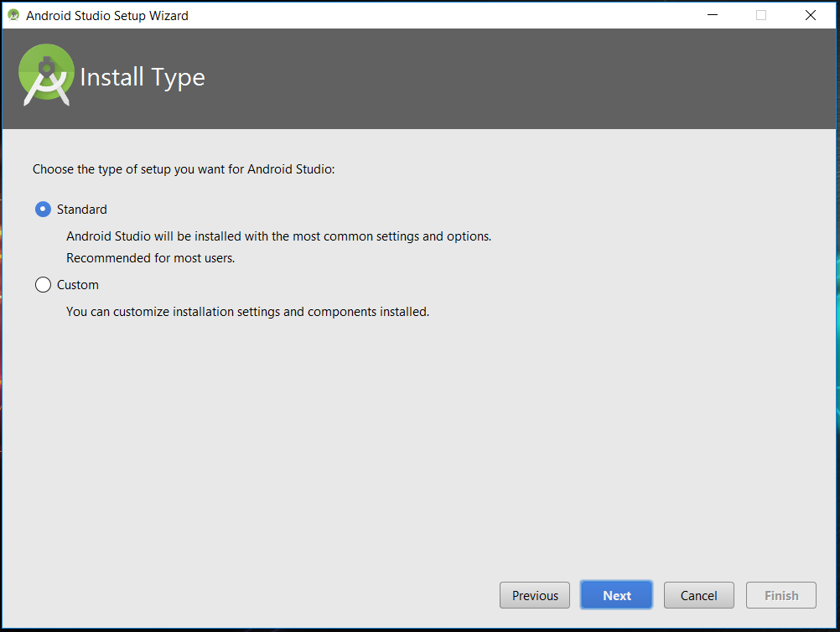Viewport: 840px width, 632px height.
Task: Continue by clicking the Next button
Action: (617, 595)
